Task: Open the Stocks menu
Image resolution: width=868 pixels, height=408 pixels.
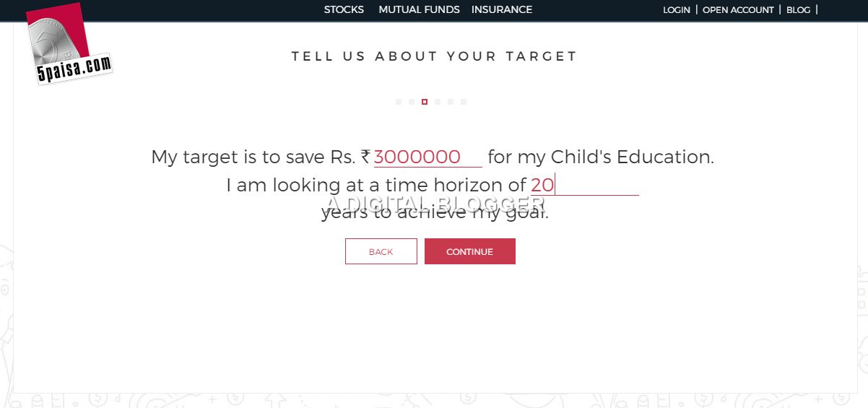Action: click(x=344, y=10)
